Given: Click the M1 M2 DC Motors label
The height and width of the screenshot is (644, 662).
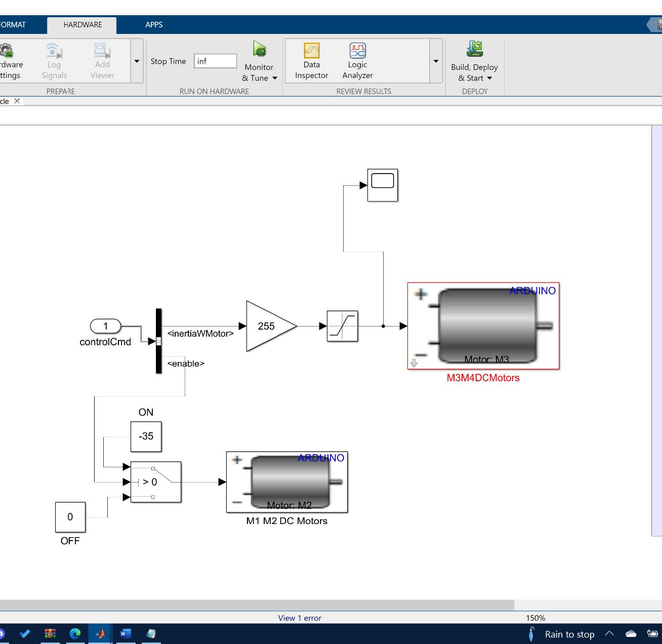Looking at the screenshot, I should point(286,520).
